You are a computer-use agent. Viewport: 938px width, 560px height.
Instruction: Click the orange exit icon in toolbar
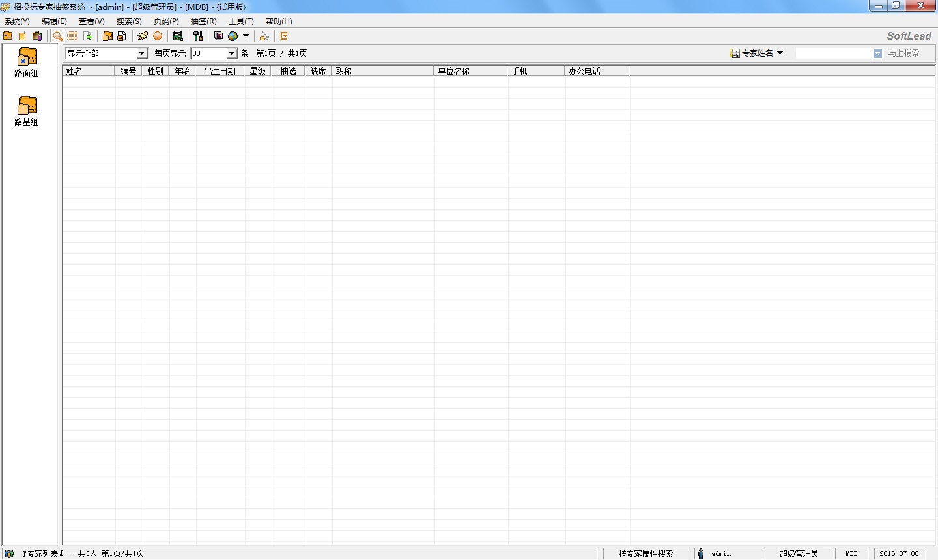tap(284, 36)
